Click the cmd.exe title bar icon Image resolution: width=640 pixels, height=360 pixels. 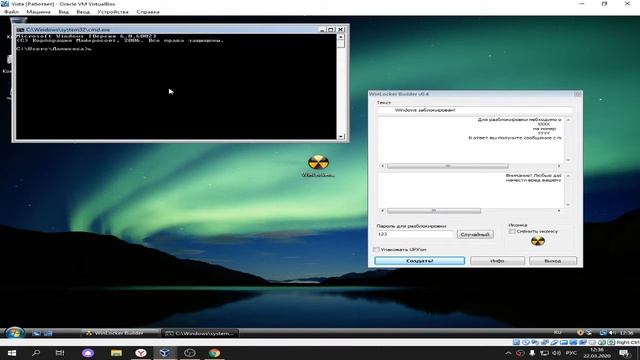coord(20,30)
